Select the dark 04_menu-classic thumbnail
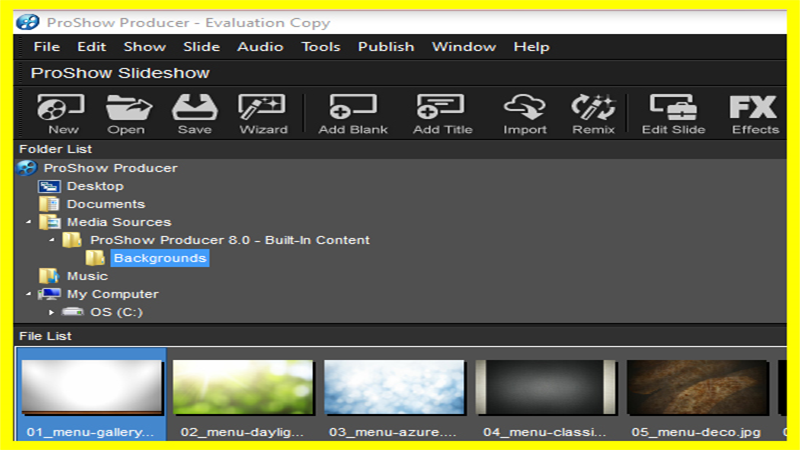800x450 pixels. tap(546, 387)
